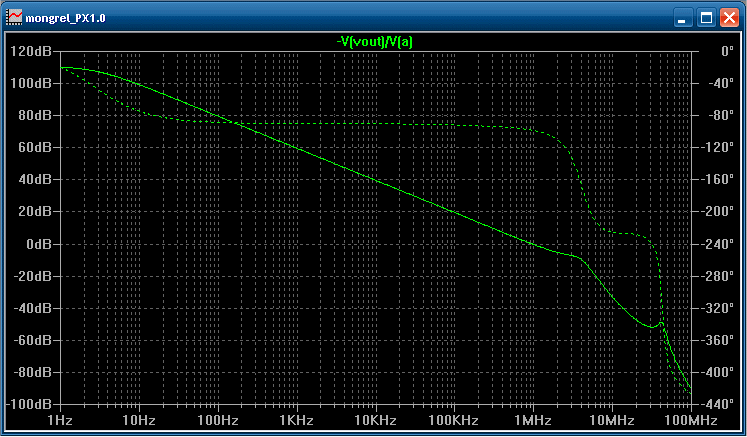Click the 40dB left axis label

pos(35,180)
